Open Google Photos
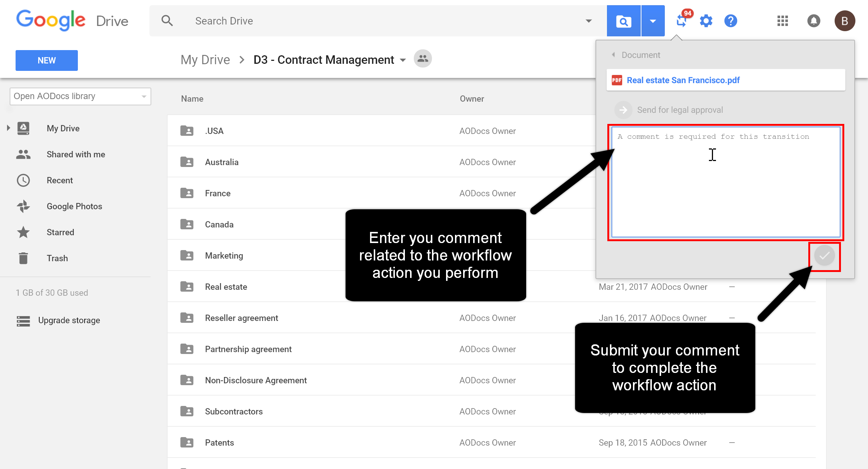The width and height of the screenshot is (868, 469). tap(74, 206)
